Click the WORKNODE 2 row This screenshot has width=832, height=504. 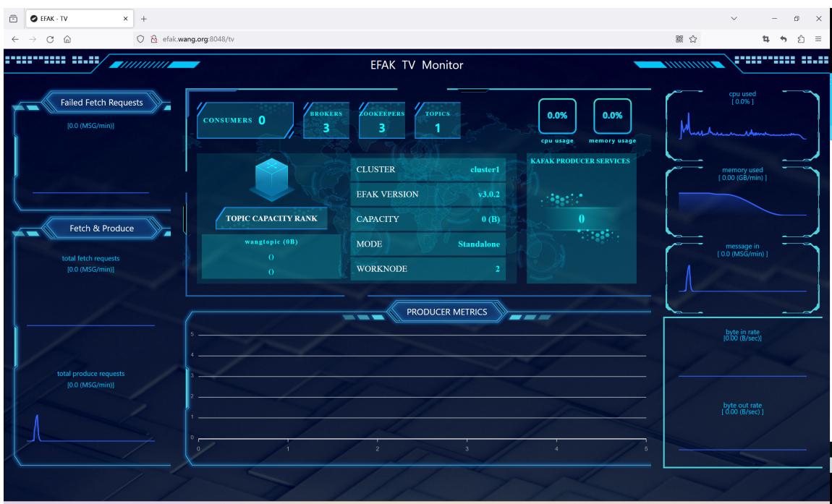point(428,269)
